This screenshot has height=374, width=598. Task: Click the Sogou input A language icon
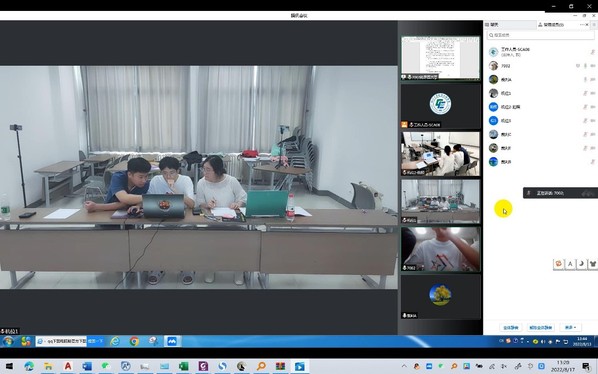pos(570,264)
